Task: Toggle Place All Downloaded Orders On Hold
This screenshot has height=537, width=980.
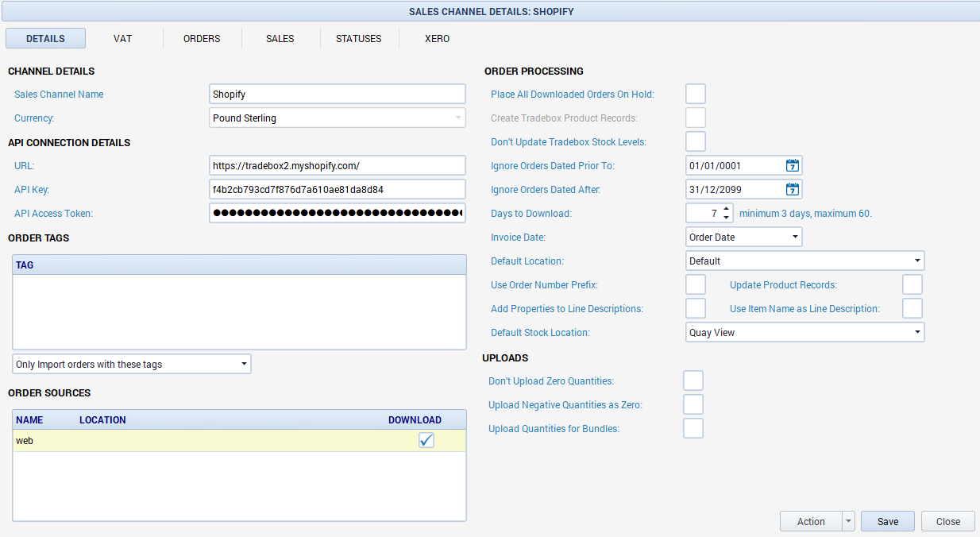Action: [696, 94]
